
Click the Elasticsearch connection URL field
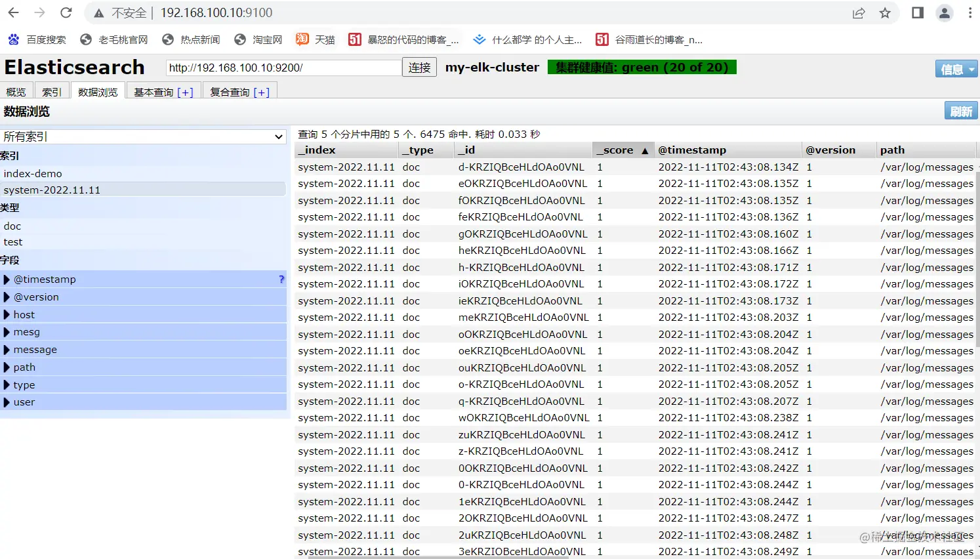coord(283,68)
